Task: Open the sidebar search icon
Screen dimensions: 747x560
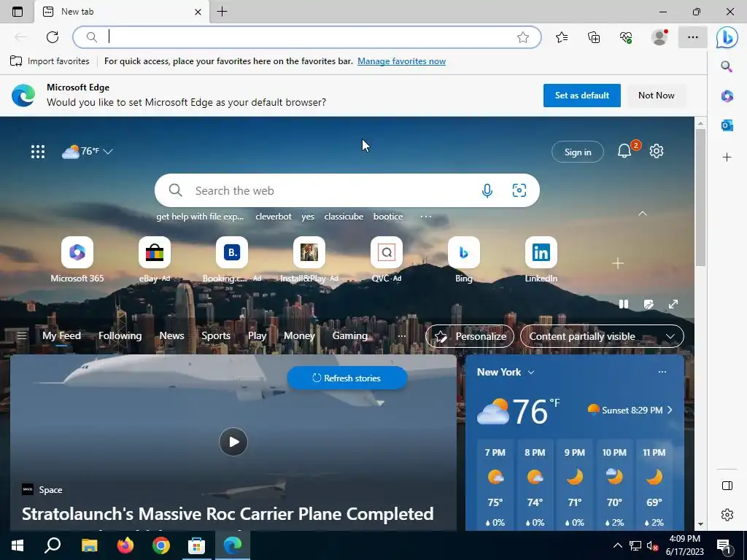Action: (x=727, y=66)
